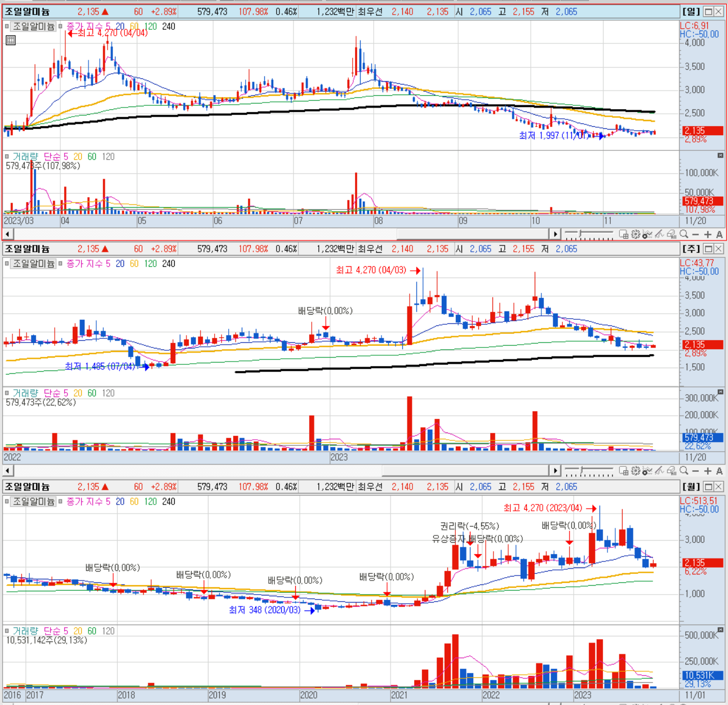Maximize the weekly [주] chart pane
728x705 pixels.
[x=709, y=249]
